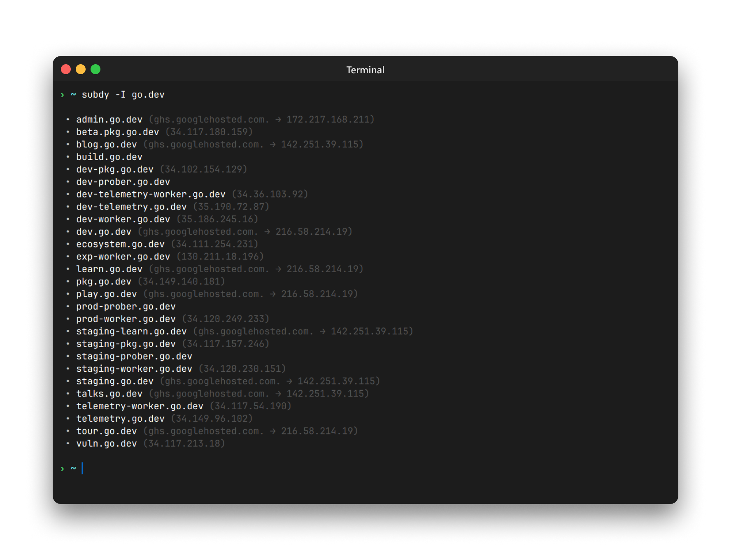This screenshot has width=731, height=560.
Task: Click blog.go.dev hostname
Action: [x=107, y=145]
